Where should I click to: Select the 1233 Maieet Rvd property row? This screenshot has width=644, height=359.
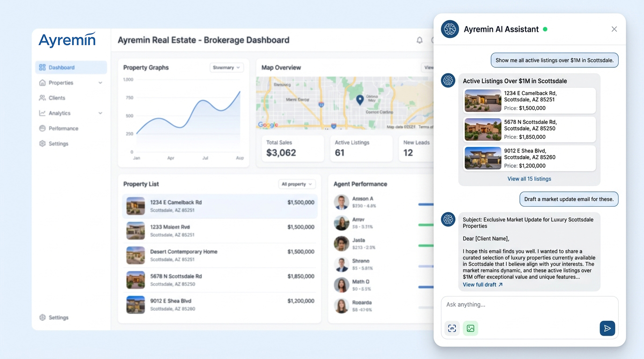(220, 231)
